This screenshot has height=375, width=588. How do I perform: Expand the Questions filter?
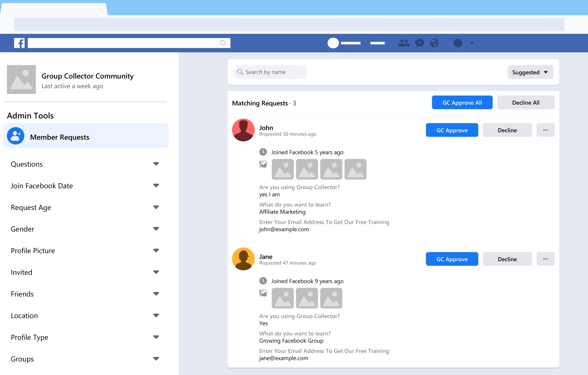(156, 164)
